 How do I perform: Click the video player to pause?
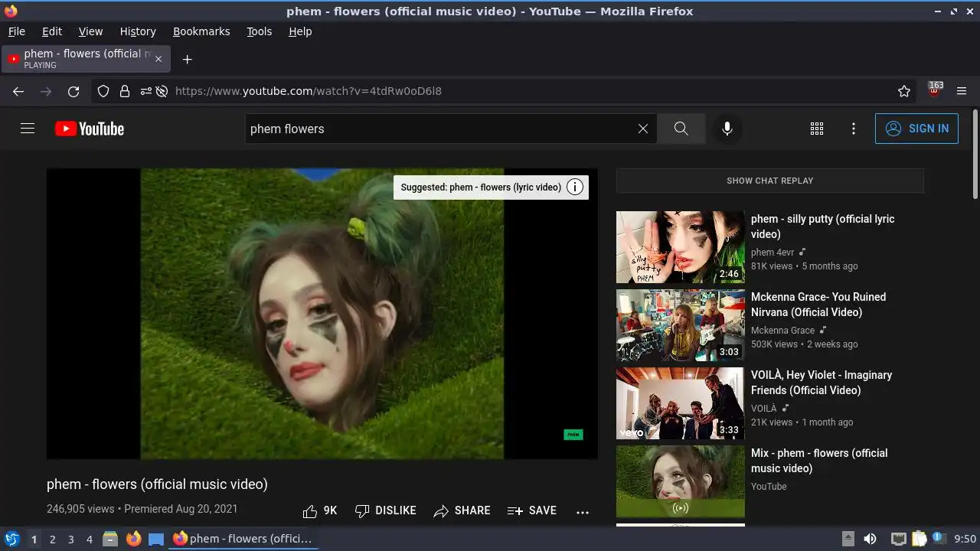(322, 314)
